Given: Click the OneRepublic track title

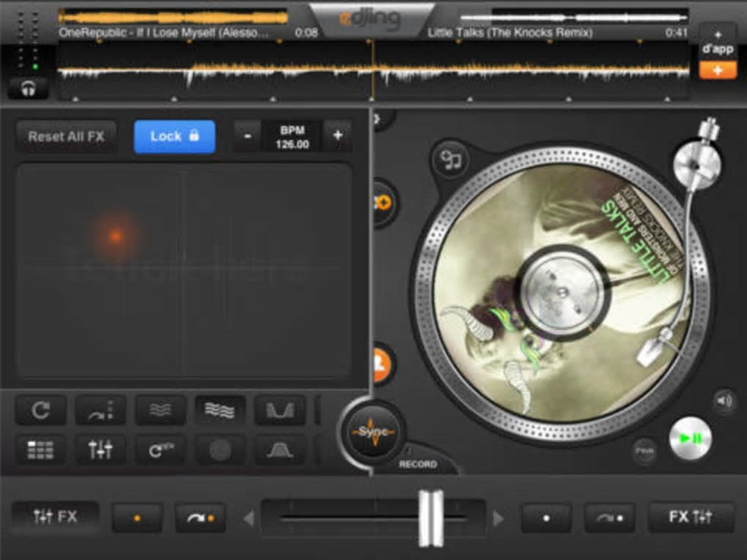Looking at the screenshot, I should pyautogui.click(x=163, y=32).
